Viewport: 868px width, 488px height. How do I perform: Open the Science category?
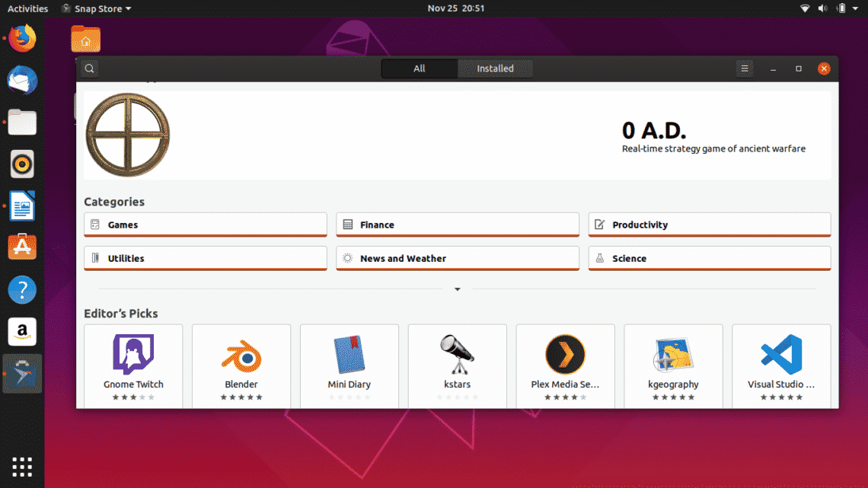710,258
